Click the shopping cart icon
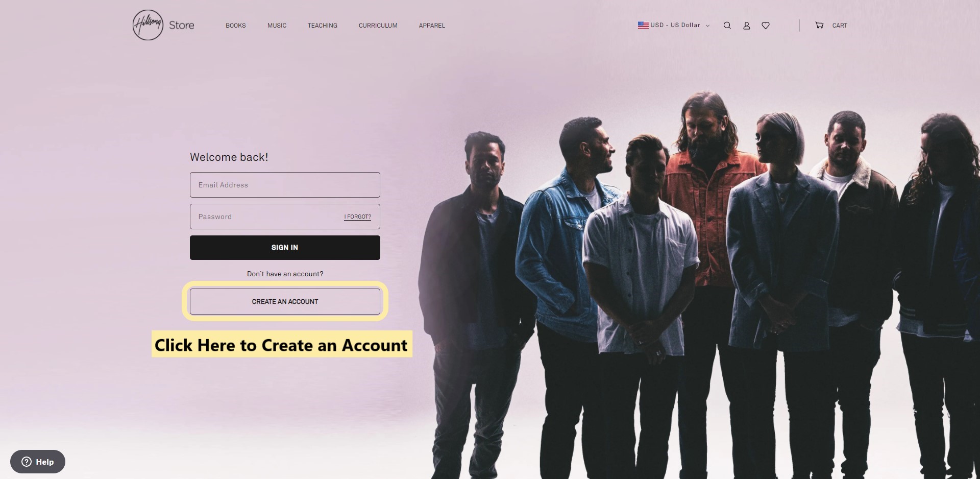The image size is (980, 479). coord(819,25)
